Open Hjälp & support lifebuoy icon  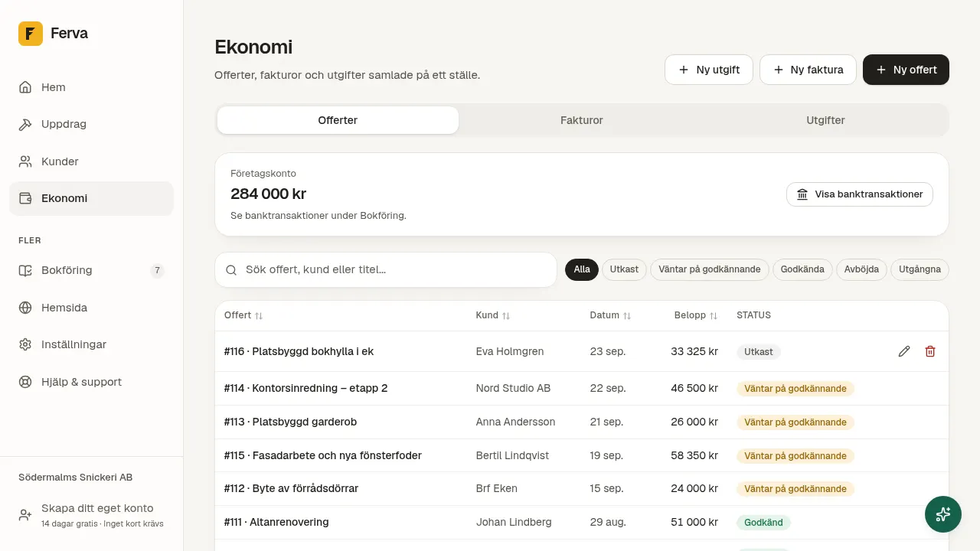point(25,382)
